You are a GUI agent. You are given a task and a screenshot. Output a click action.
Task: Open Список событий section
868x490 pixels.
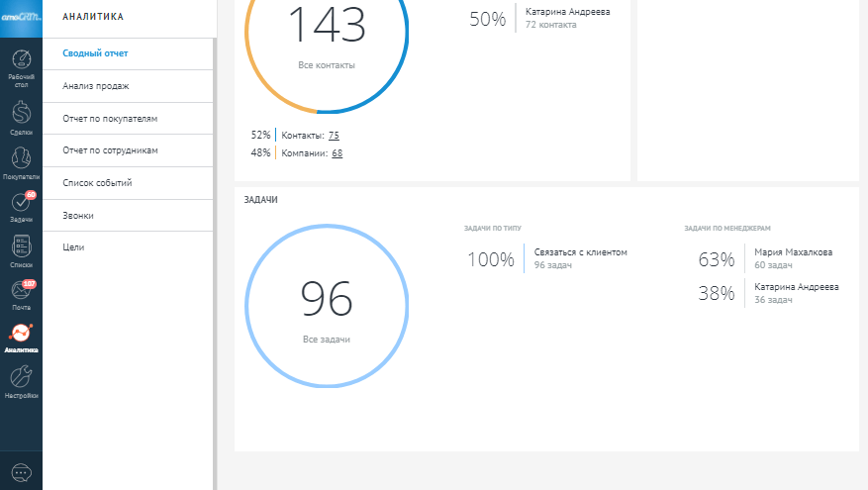tap(97, 183)
